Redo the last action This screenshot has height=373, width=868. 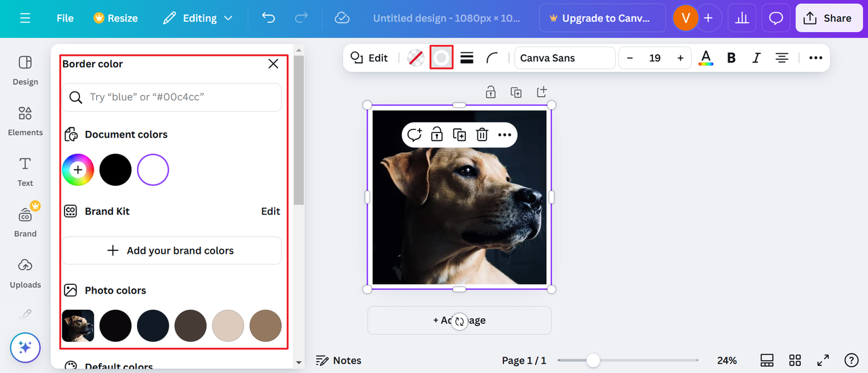pos(302,18)
